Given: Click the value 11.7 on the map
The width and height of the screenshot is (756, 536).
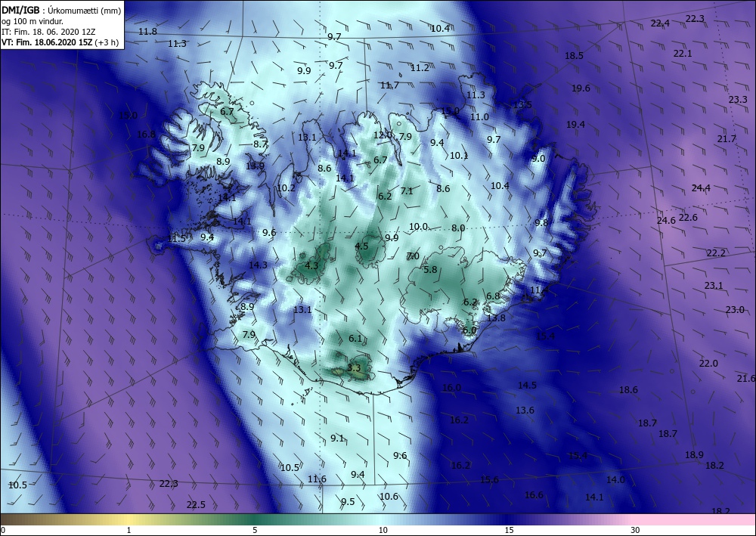Looking at the screenshot, I should pos(389,85).
